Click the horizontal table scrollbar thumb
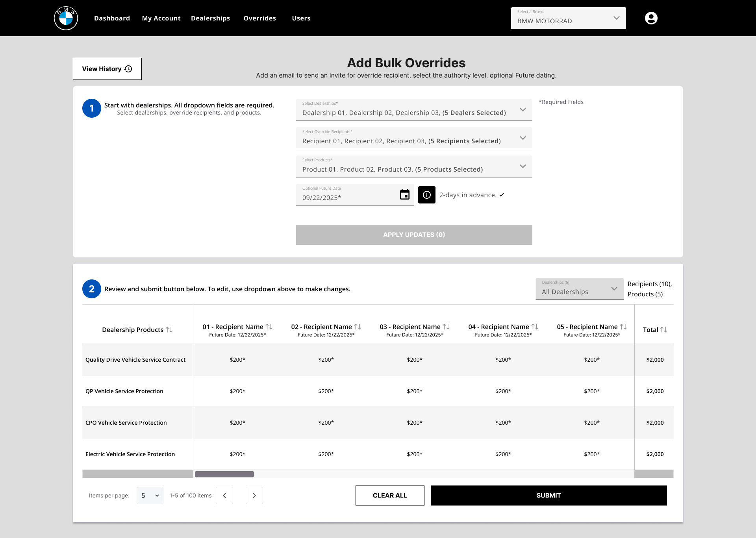The image size is (756, 538). [224, 474]
